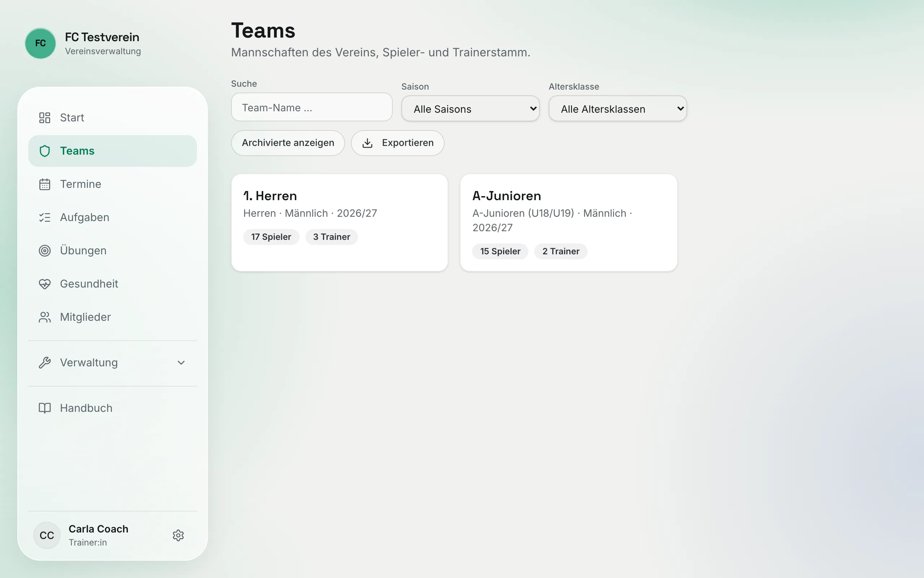Click the download icon in Exportieren
Screen dimensions: 924x578
(x=367, y=143)
